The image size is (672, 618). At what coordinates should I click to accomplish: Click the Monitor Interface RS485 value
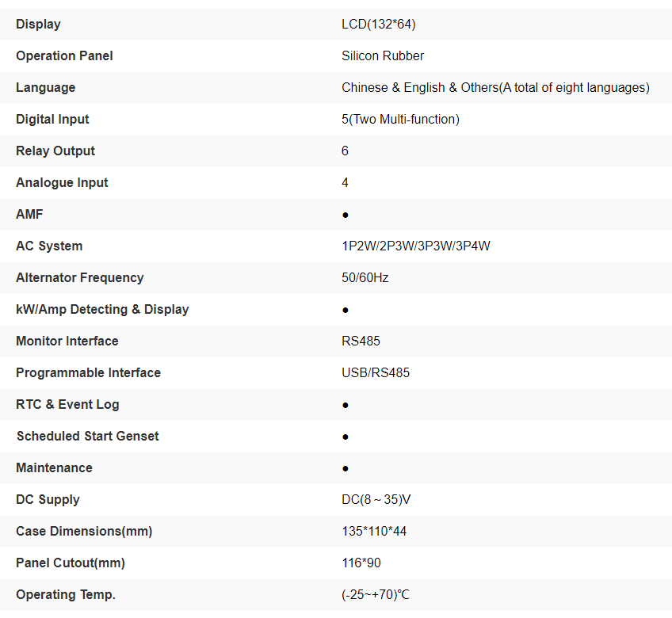361,341
